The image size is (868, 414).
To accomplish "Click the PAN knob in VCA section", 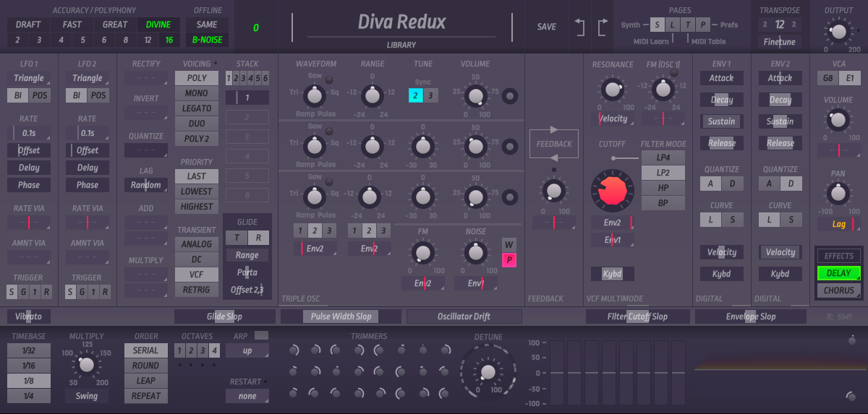I will coord(838,193).
